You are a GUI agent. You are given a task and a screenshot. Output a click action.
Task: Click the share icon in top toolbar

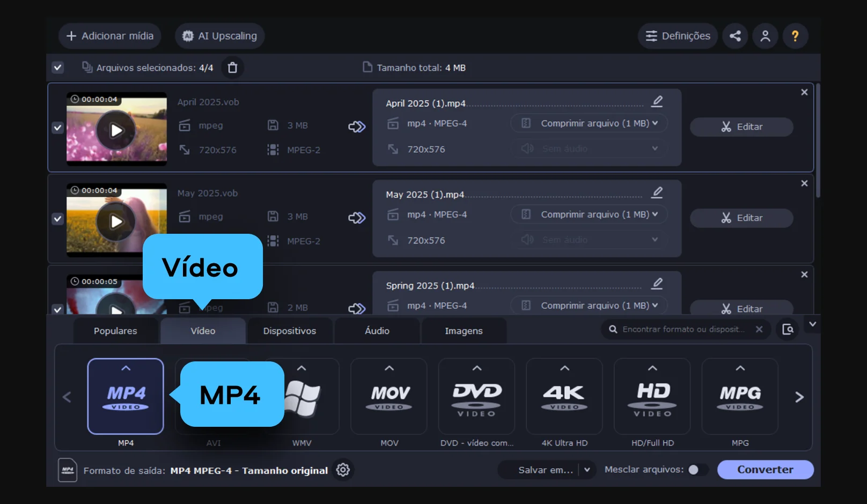(735, 36)
